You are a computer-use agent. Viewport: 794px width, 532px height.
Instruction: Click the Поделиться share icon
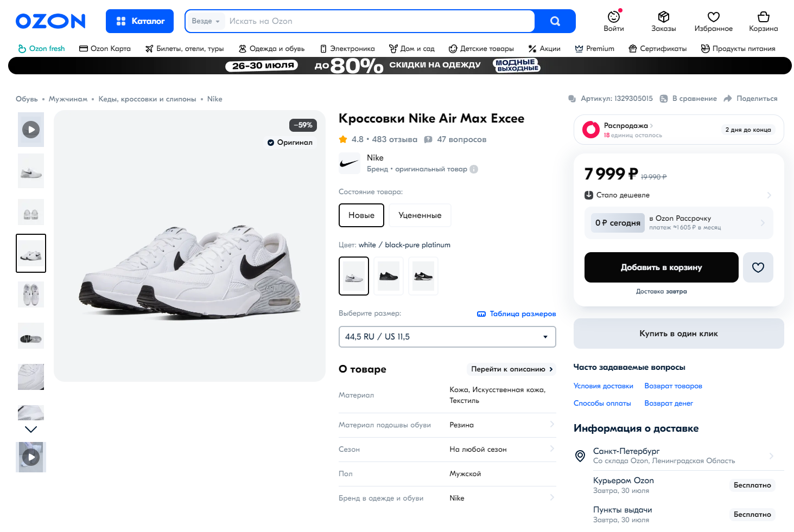728,99
